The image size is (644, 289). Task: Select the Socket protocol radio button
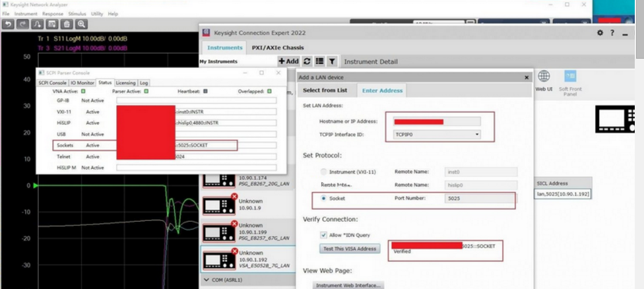coord(323,199)
